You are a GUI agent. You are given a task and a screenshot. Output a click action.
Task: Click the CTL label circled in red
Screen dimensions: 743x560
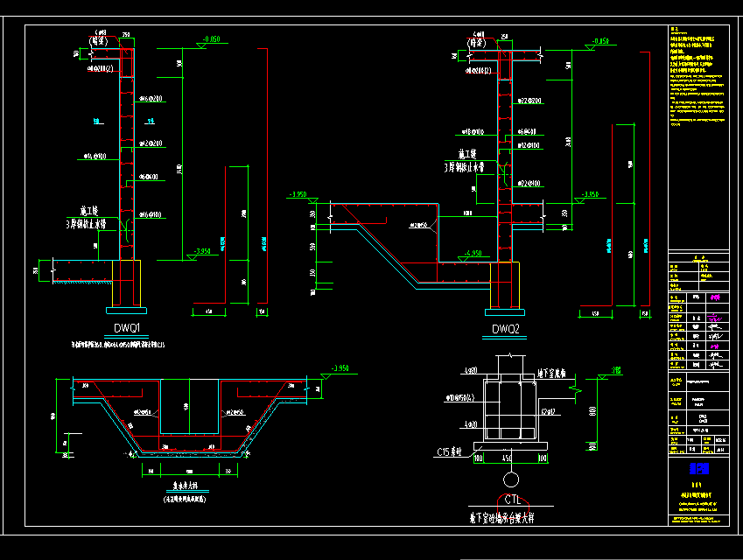[x=512, y=500]
